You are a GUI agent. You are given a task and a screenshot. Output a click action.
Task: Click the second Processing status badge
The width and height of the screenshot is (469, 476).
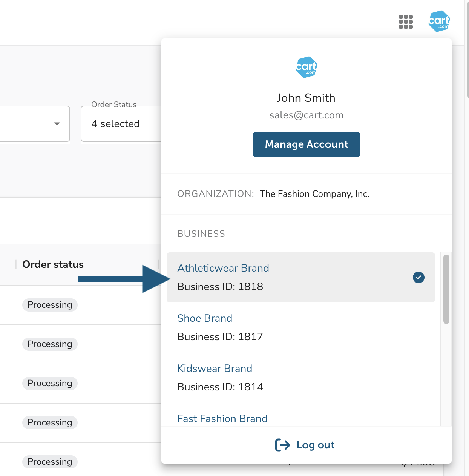(50, 344)
